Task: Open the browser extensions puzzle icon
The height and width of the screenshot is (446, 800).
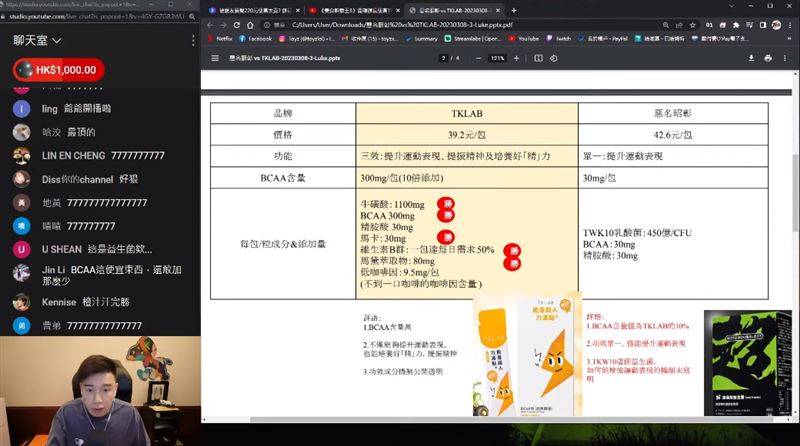Action: coord(736,24)
